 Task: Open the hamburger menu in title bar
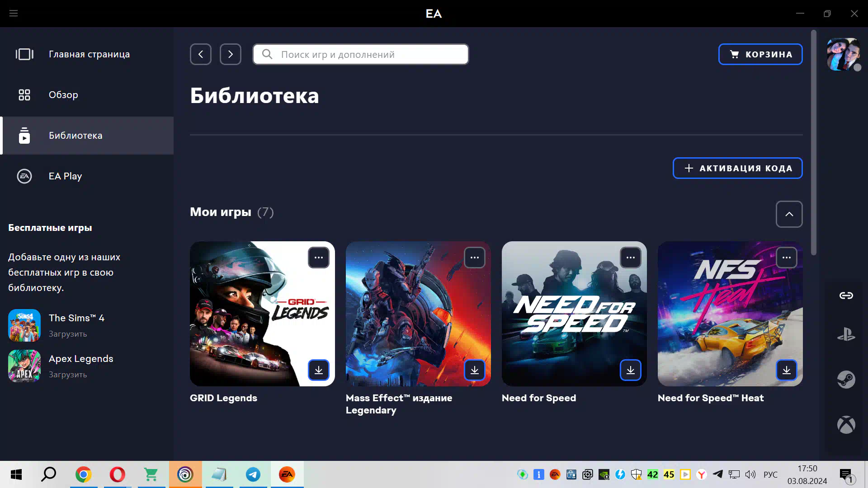tap(14, 14)
